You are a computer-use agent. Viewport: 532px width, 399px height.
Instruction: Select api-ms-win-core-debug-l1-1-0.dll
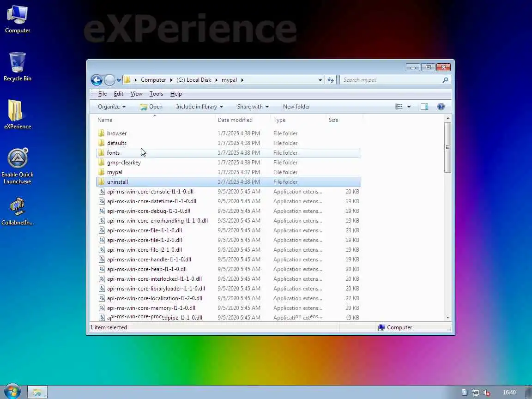(228, 211)
